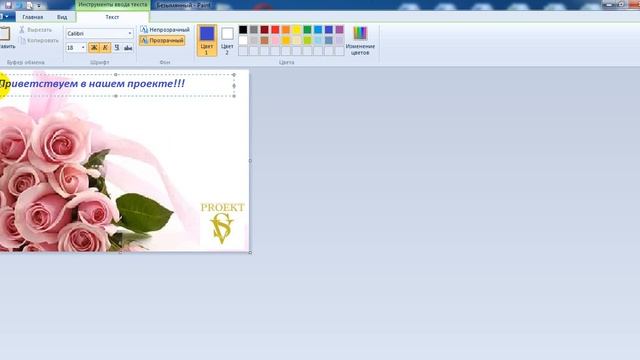Pick the white palette swatch in second row
The image size is (640, 360).
click(x=243, y=40)
